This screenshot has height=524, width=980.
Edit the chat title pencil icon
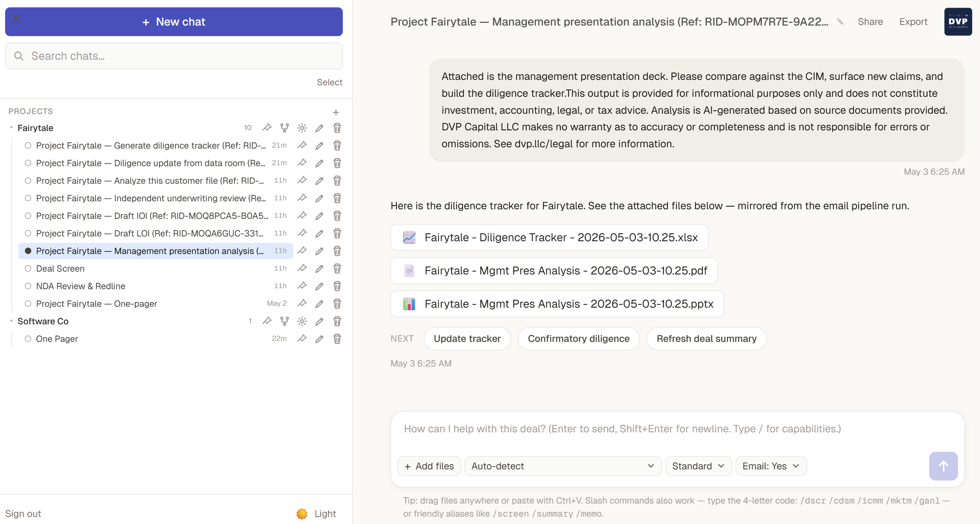(840, 22)
